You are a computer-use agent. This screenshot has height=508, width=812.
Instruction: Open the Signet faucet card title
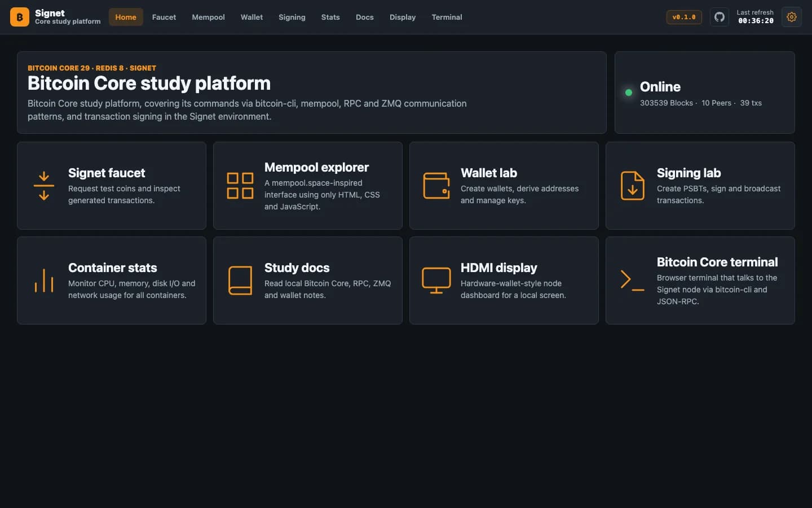click(x=107, y=173)
